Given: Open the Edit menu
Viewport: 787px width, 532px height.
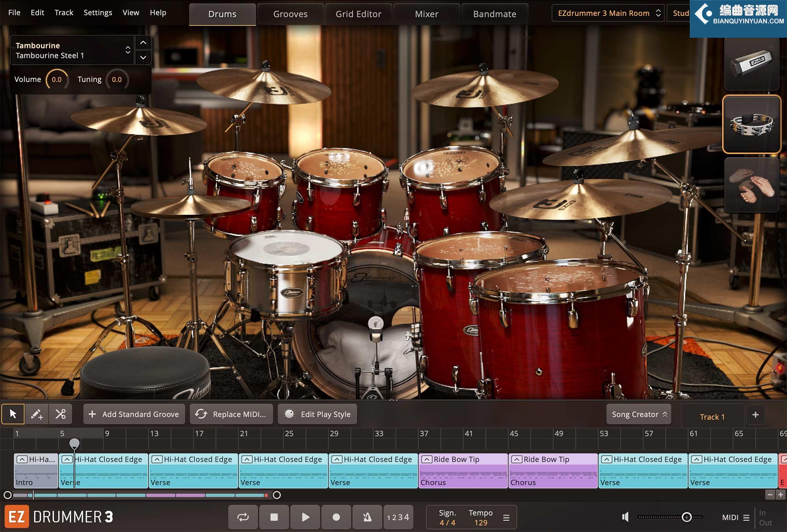Looking at the screenshot, I should click(x=37, y=13).
